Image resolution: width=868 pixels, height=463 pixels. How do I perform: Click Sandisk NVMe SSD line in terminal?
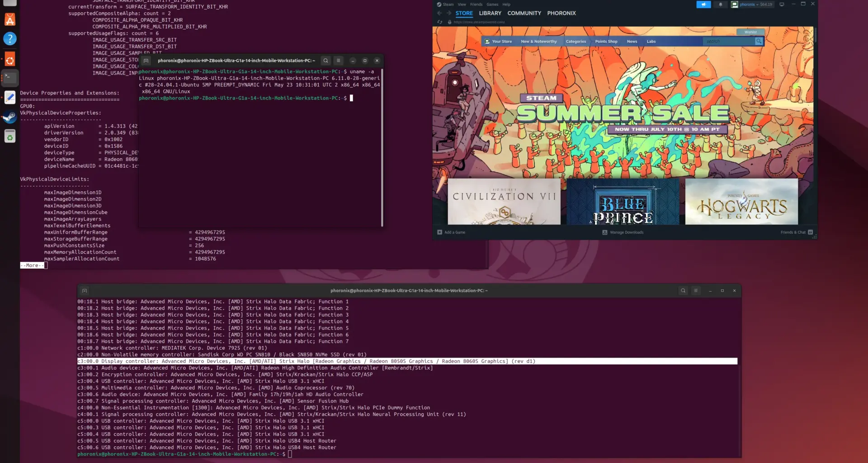coord(222,354)
